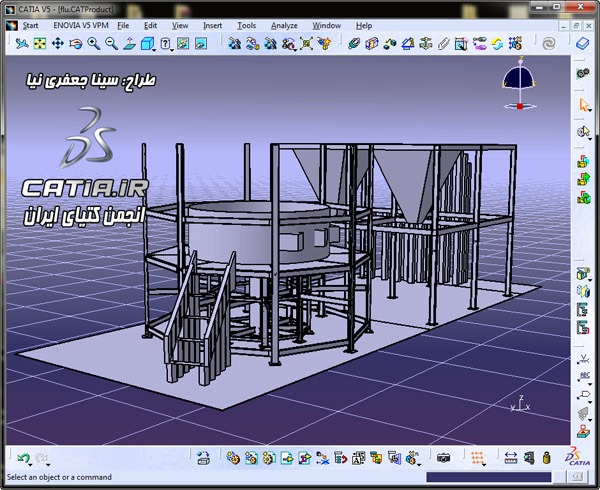600x490 pixels.
Task: Click the Measure Between icon
Action: (511, 458)
